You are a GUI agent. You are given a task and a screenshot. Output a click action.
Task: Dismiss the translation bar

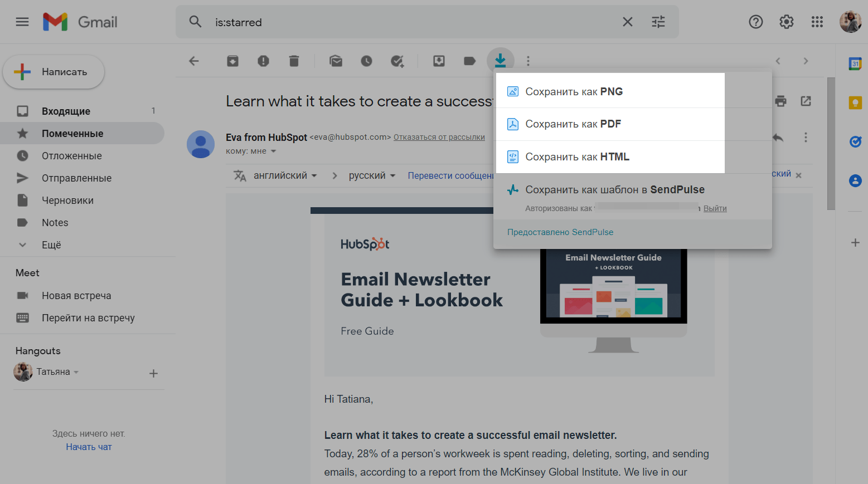point(799,175)
